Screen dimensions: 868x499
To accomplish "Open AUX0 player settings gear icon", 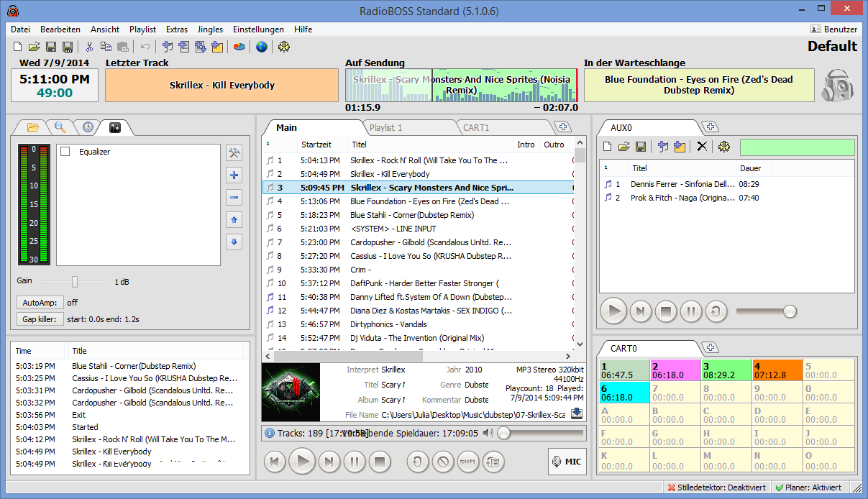I will point(723,147).
